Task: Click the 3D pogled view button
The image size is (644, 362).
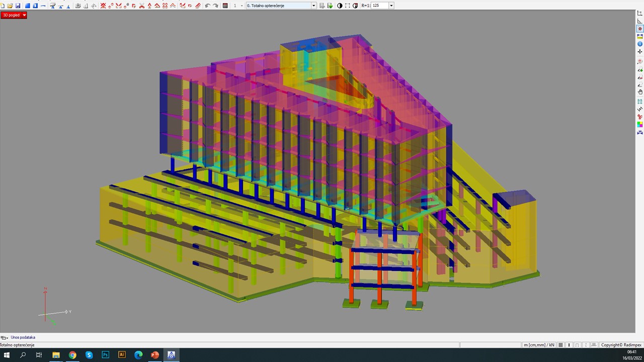Action: point(11,15)
